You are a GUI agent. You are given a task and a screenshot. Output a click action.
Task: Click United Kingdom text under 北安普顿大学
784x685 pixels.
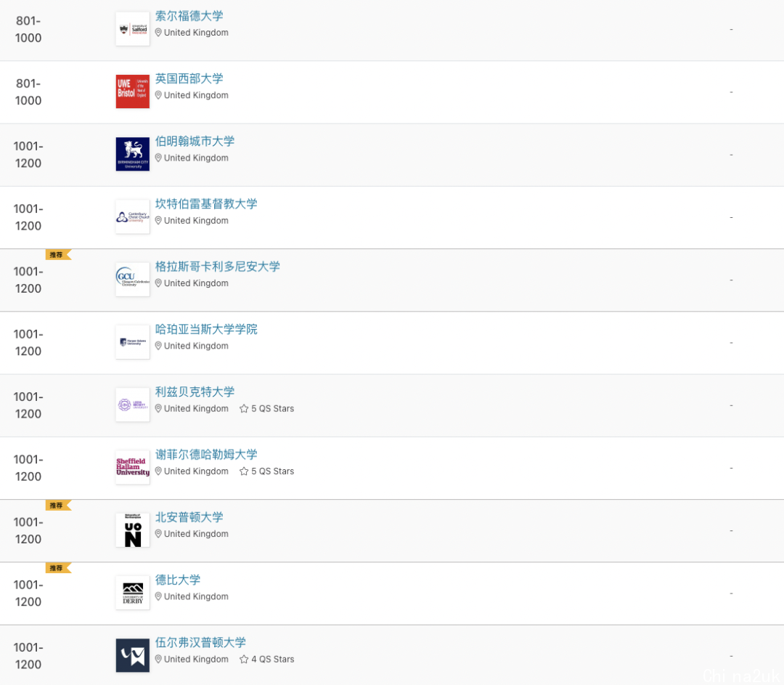click(x=196, y=534)
